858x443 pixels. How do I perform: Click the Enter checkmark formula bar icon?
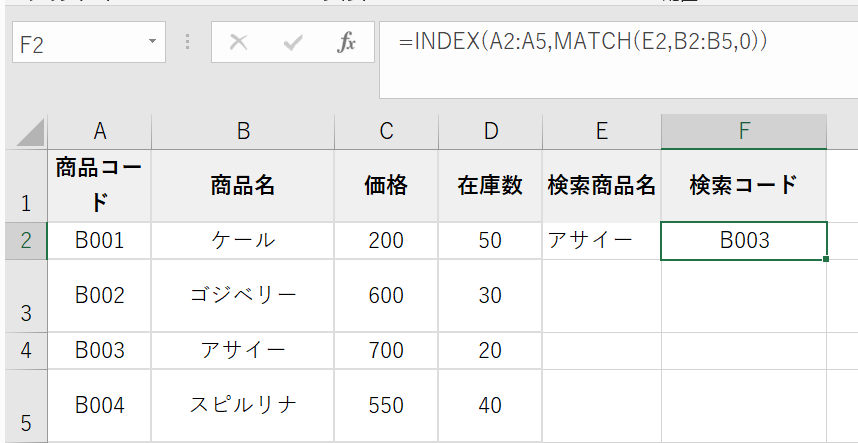coord(293,43)
